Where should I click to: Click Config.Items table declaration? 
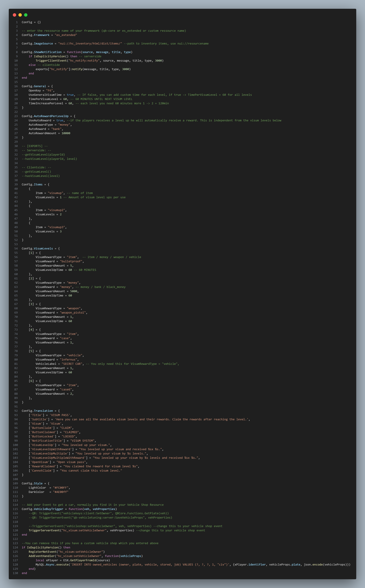[x=36, y=185]
